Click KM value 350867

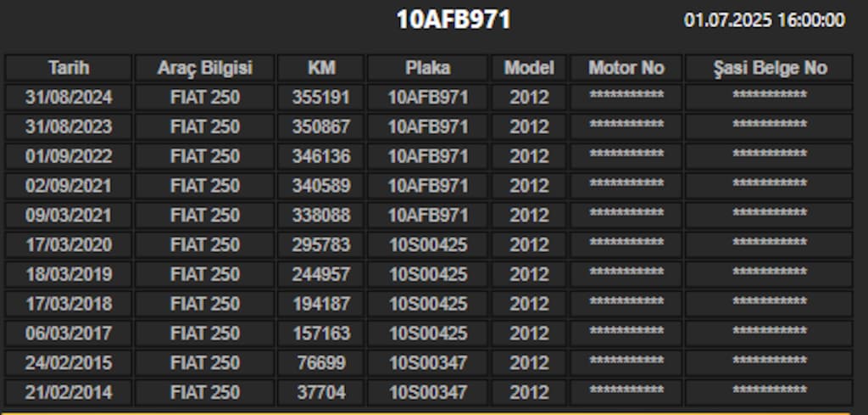321,127
